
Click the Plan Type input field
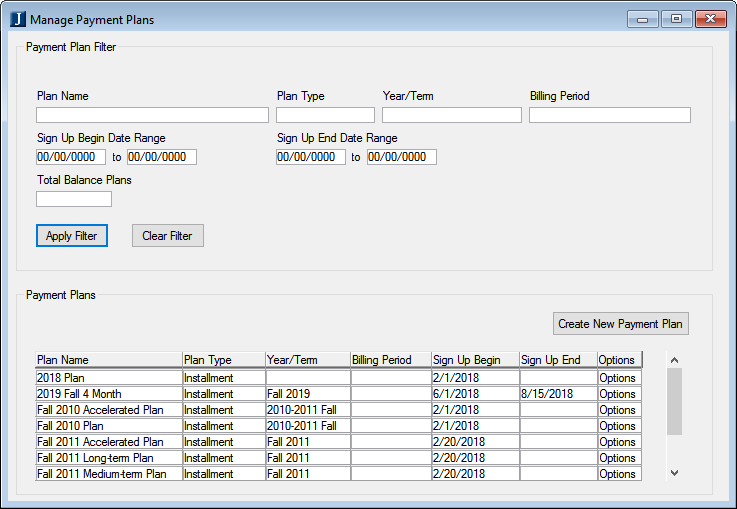(325, 115)
